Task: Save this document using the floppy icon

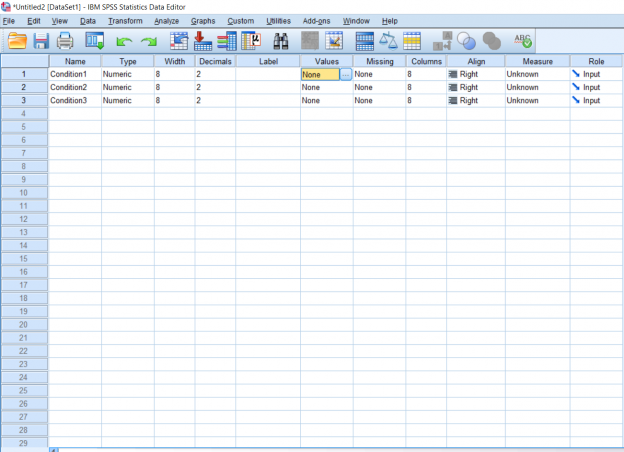Action: (41, 41)
